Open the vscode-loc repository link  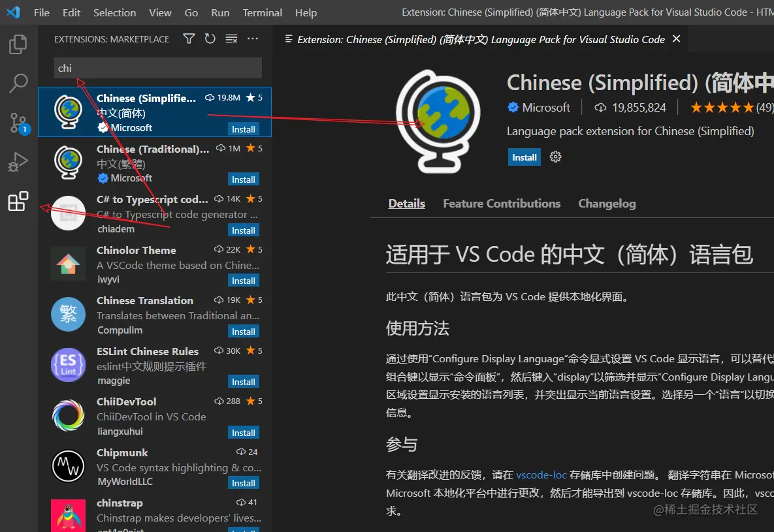click(x=541, y=475)
